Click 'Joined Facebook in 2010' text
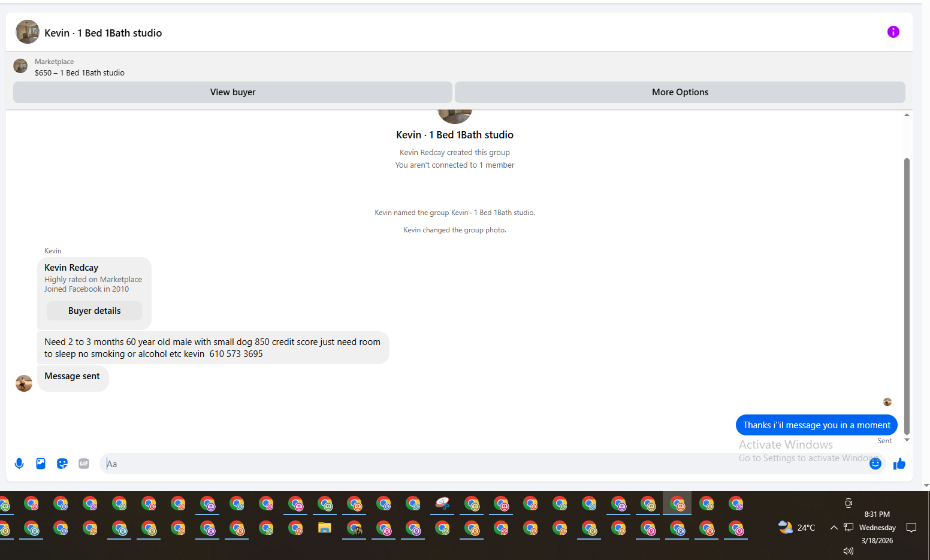 click(86, 289)
